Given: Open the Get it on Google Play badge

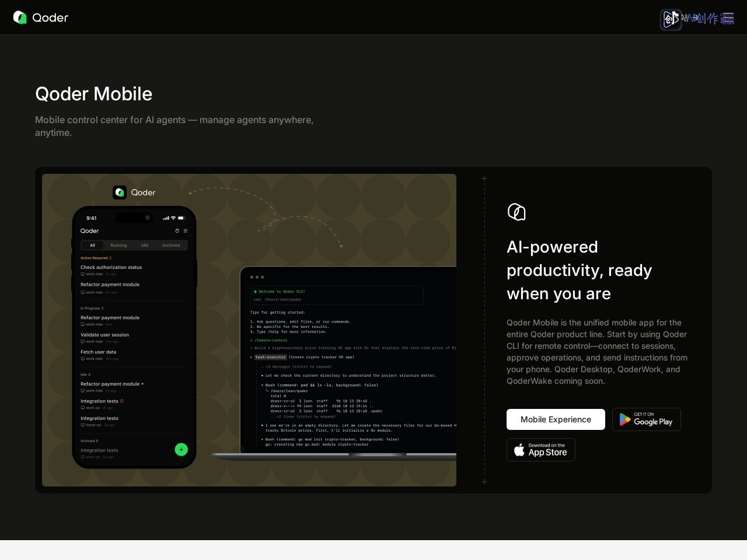Looking at the screenshot, I should 647,419.
